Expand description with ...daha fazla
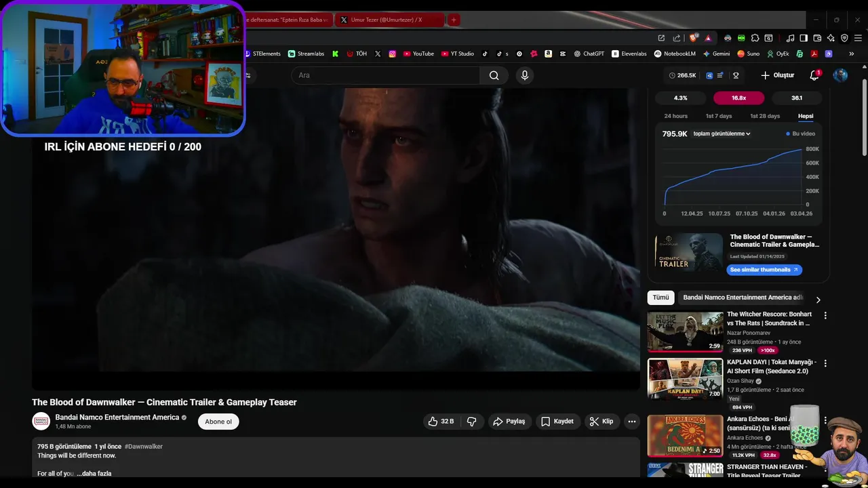The width and height of the screenshot is (868, 488). 94,474
